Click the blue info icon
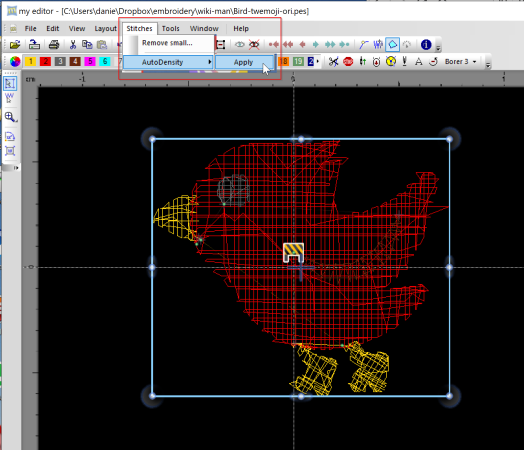 426,44
